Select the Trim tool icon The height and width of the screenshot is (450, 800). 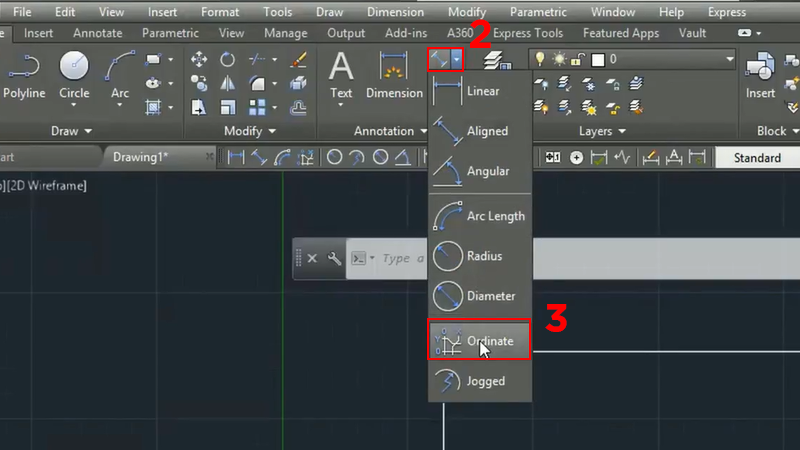click(257, 59)
